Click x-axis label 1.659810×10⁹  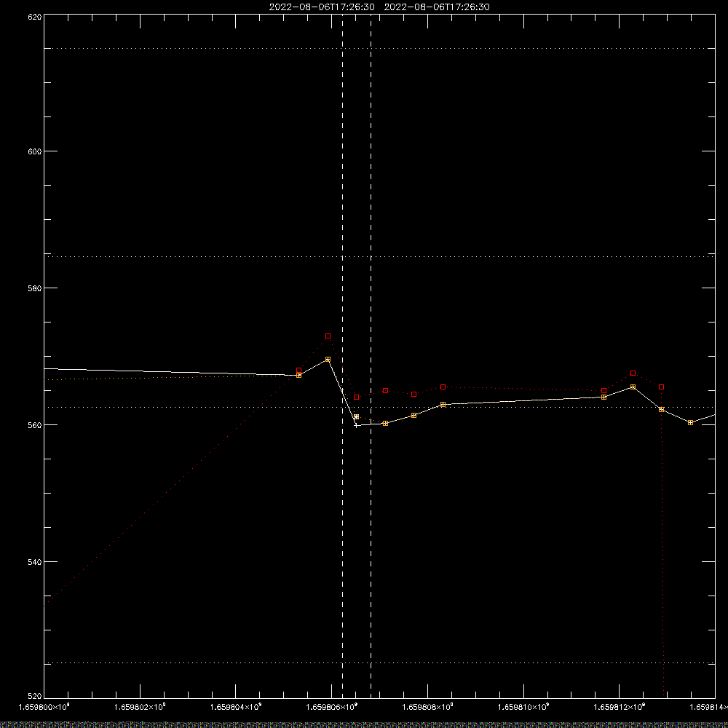click(524, 707)
